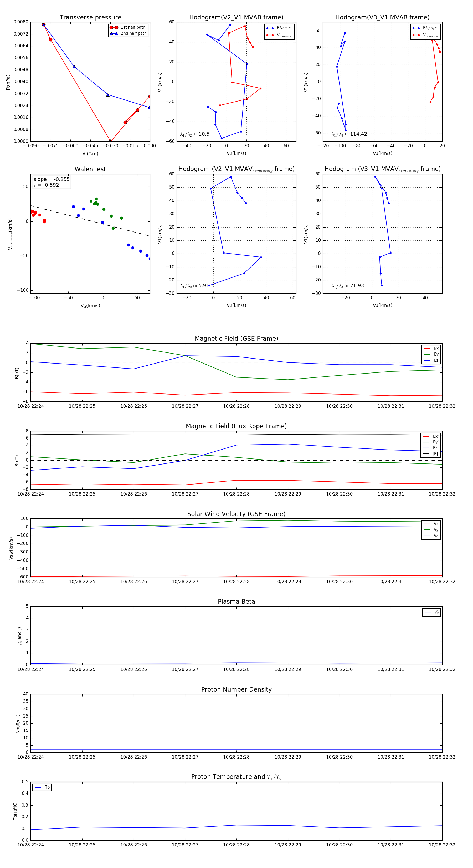
Task: Click 'Magnetic Field (Flux Rope Frame)' title
Action: tap(236, 426)
